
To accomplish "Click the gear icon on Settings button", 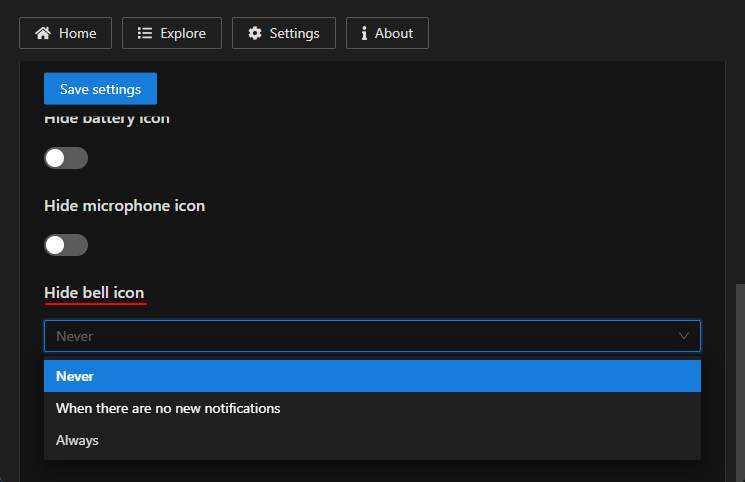I will [x=255, y=33].
